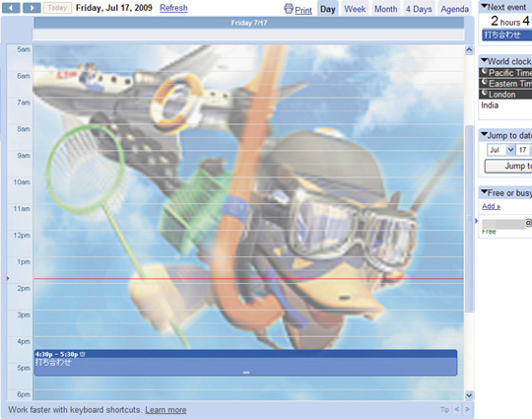The image size is (532, 419).
Task: Click the 9am time label
Action: click(24, 156)
